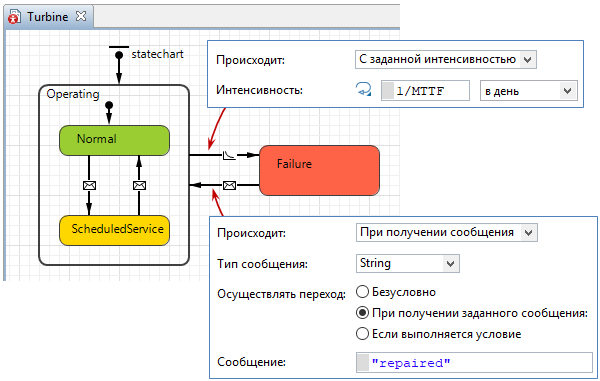This screenshot has width=600, height=381.
Task: Click the initial state pointer inside Operating
Action: [x=109, y=105]
